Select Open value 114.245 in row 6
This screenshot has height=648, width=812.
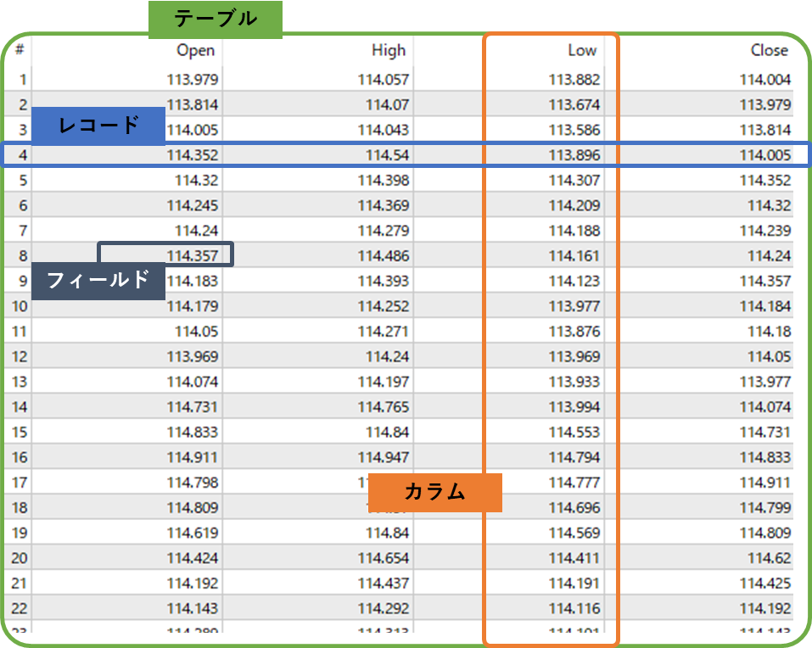point(192,205)
